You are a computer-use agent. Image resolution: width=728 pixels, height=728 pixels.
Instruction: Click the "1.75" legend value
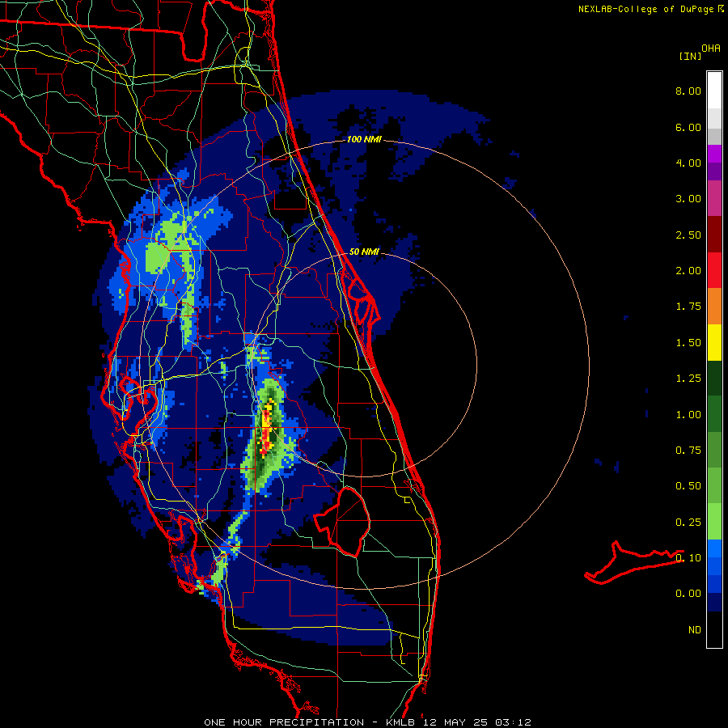coord(688,307)
